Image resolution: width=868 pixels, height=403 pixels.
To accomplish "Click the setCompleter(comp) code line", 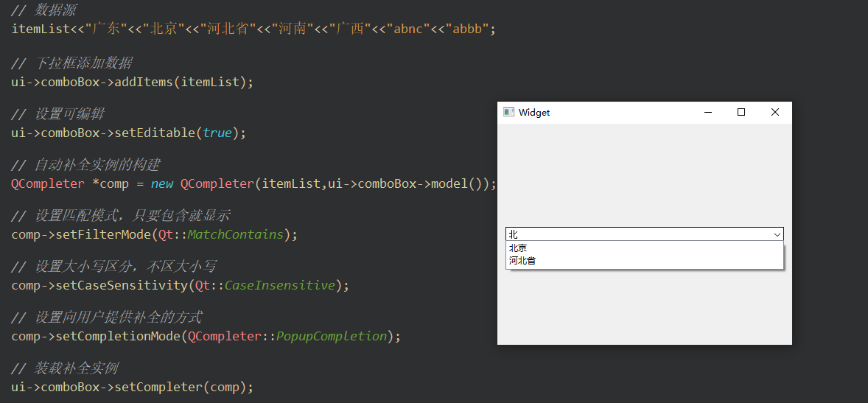I will point(133,388).
